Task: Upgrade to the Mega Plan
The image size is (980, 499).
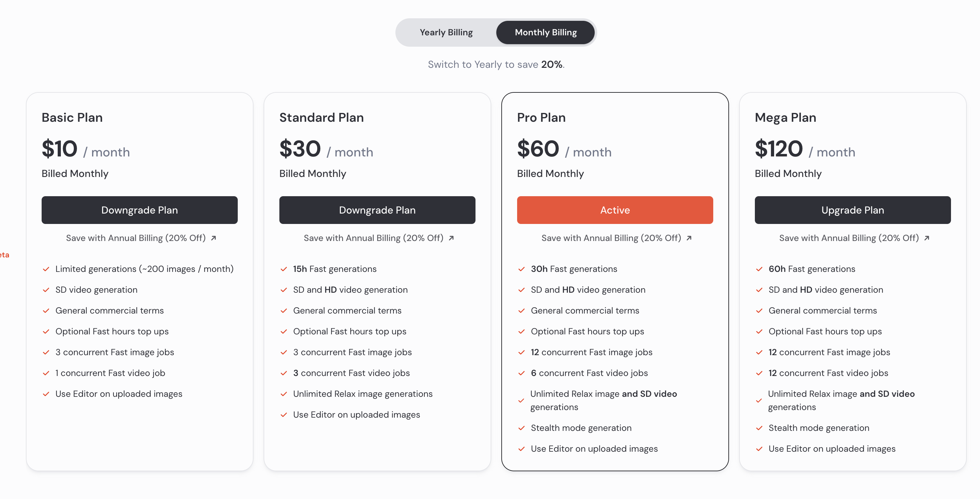Action: click(x=853, y=210)
